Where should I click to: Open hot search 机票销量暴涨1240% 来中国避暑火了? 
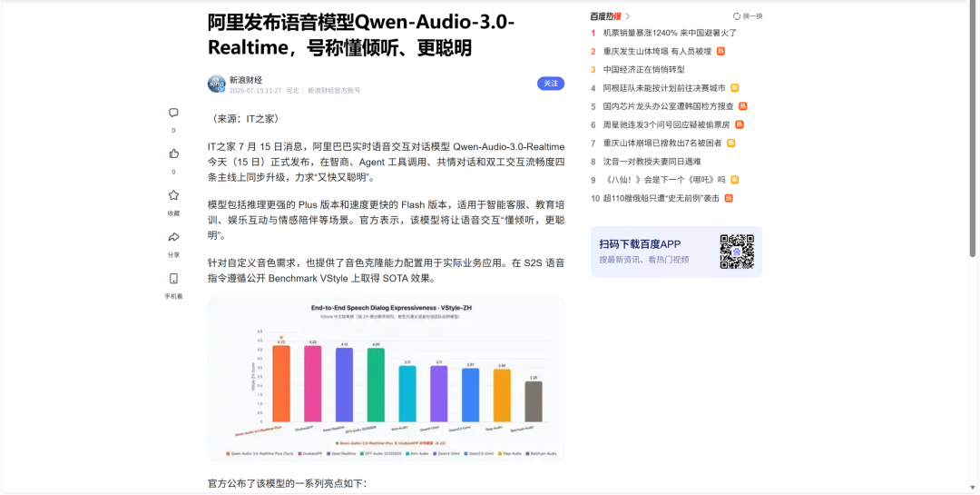point(670,33)
